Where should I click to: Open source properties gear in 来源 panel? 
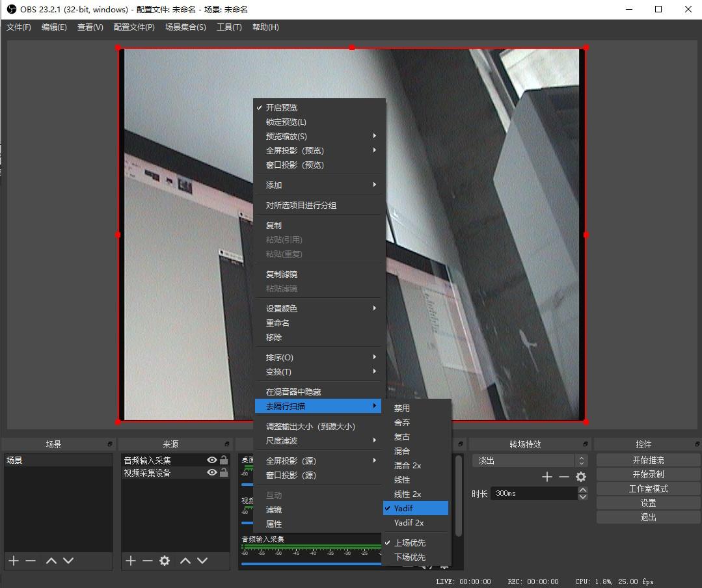point(165,561)
